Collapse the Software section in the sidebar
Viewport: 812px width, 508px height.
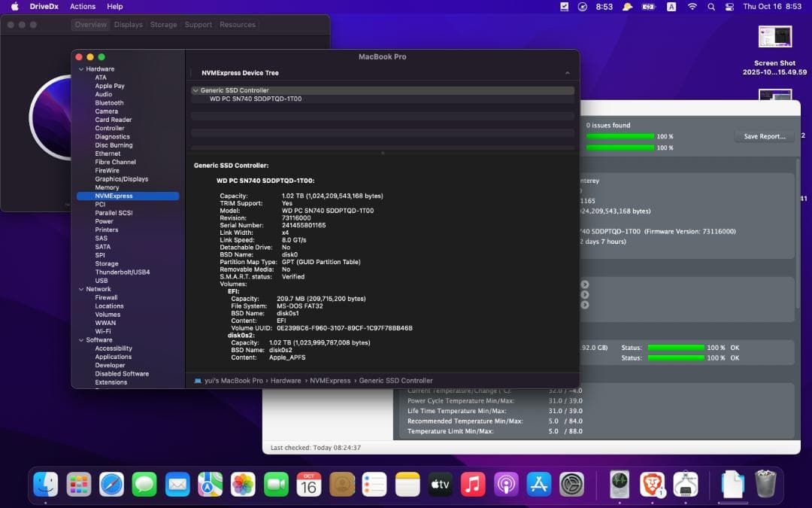tap(81, 339)
